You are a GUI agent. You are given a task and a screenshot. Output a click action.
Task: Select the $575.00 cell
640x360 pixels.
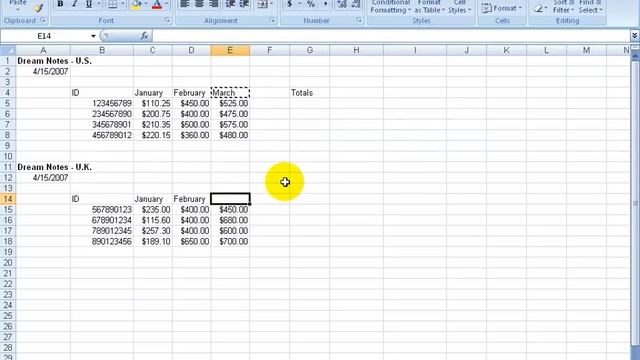tap(230, 124)
